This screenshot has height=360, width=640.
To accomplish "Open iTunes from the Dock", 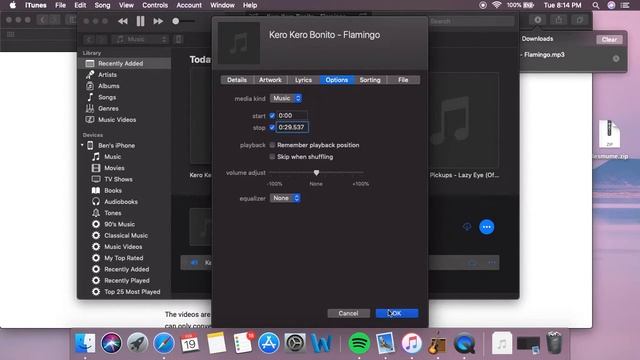I will click(x=411, y=343).
